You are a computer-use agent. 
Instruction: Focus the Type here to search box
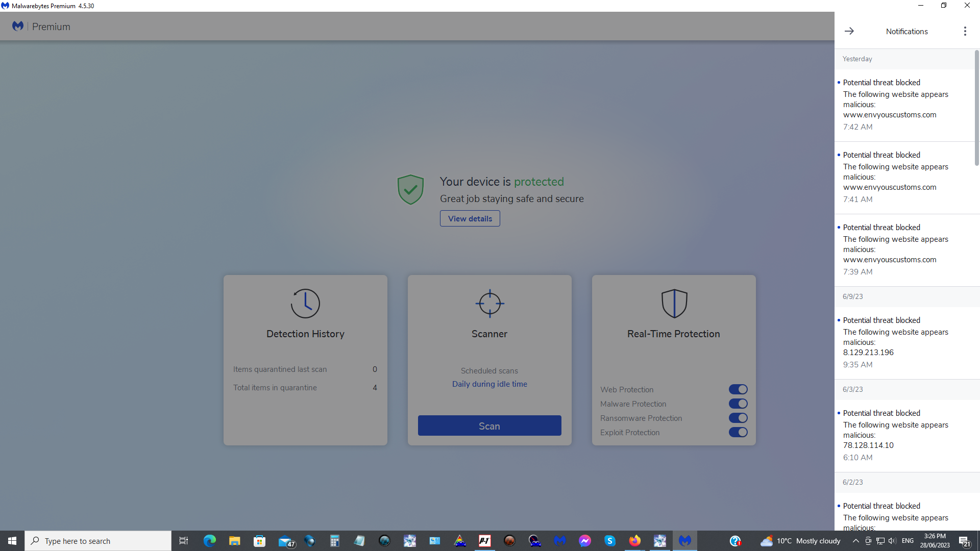point(98,541)
